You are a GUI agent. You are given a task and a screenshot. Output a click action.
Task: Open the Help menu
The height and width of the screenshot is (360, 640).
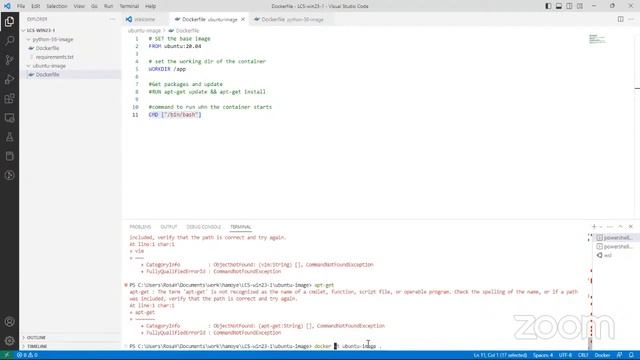click(x=151, y=6)
